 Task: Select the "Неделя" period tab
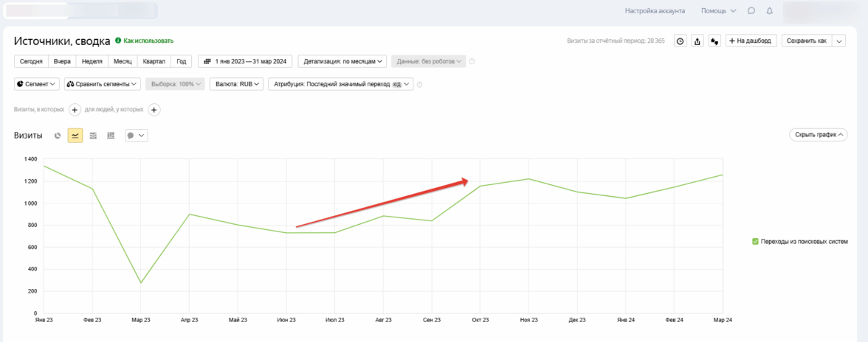(92, 61)
